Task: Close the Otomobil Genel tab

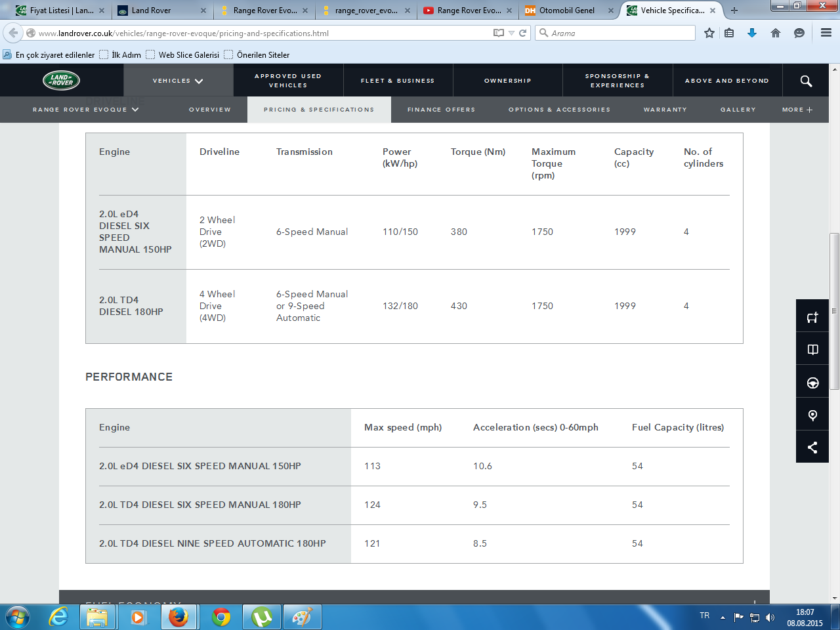Action: (611, 10)
